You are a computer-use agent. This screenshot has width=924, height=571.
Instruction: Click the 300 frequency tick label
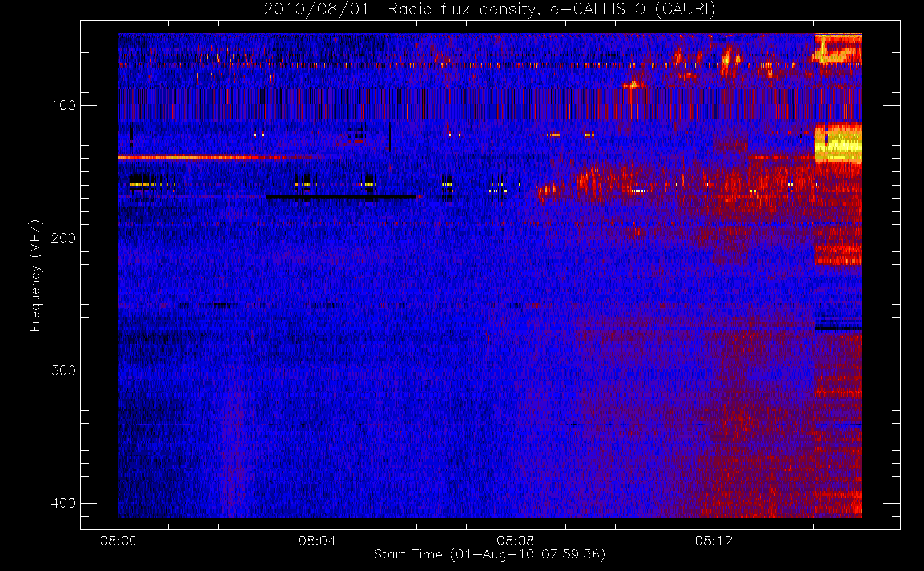[63, 371]
